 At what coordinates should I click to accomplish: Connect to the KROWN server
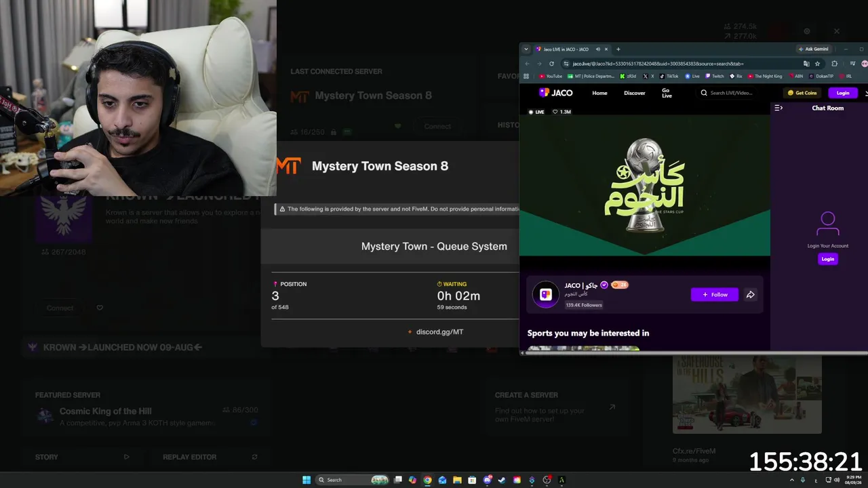(x=60, y=308)
